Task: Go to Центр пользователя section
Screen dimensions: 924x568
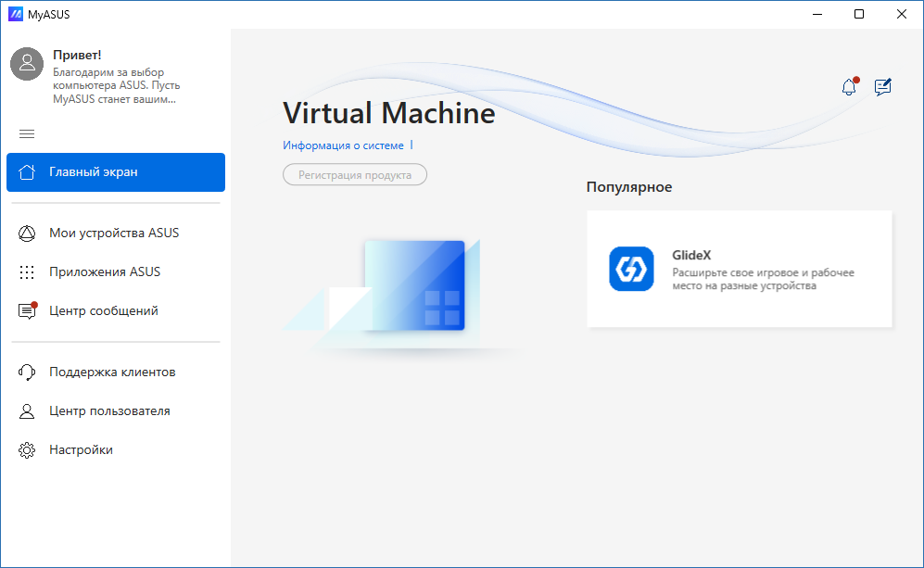Action: tap(116, 411)
